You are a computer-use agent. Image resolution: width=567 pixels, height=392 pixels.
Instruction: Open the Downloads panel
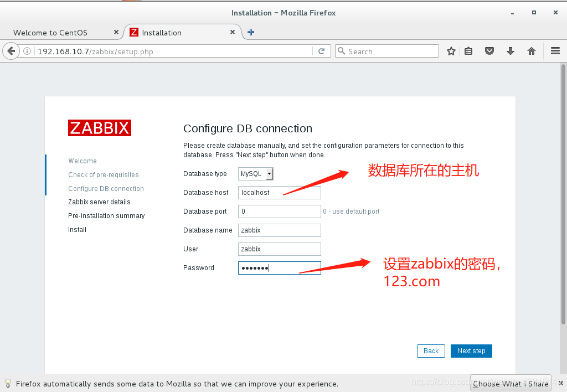tap(510, 50)
